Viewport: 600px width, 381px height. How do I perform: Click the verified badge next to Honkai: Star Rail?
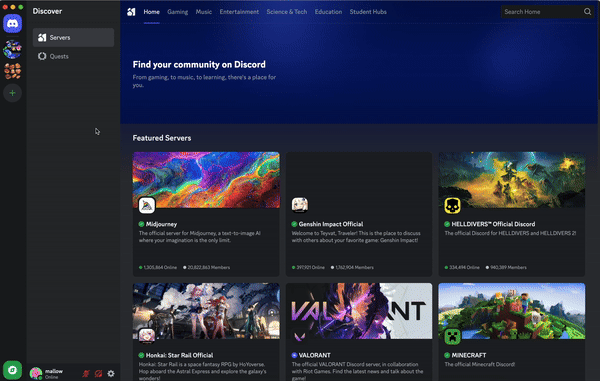coord(141,355)
